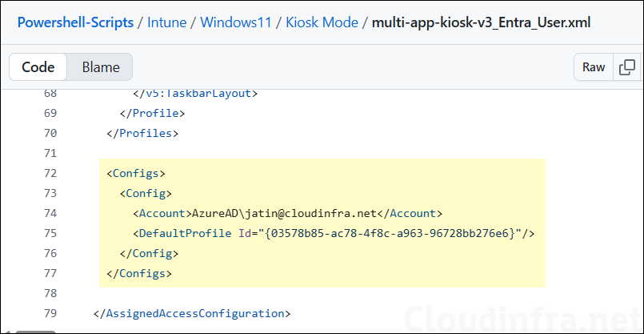The width and height of the screenshot is (644, 334).
Task: Go to the Windows11 folder breadcrumb
Action: point(238,22)
